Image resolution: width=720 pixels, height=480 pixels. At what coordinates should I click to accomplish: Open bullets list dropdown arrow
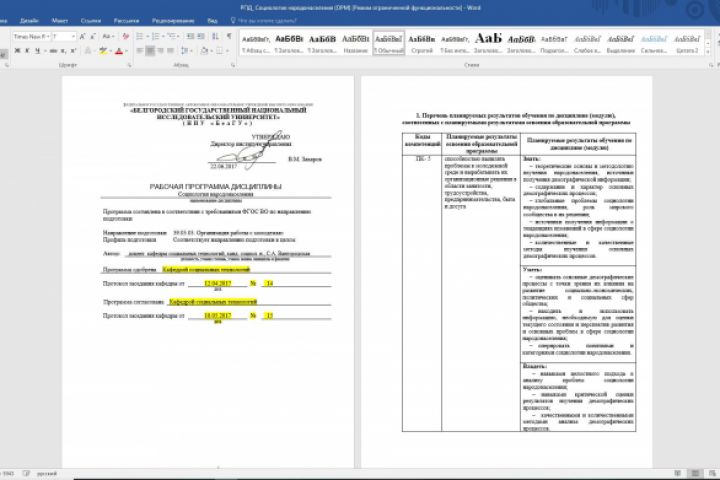tap(147, 36)
